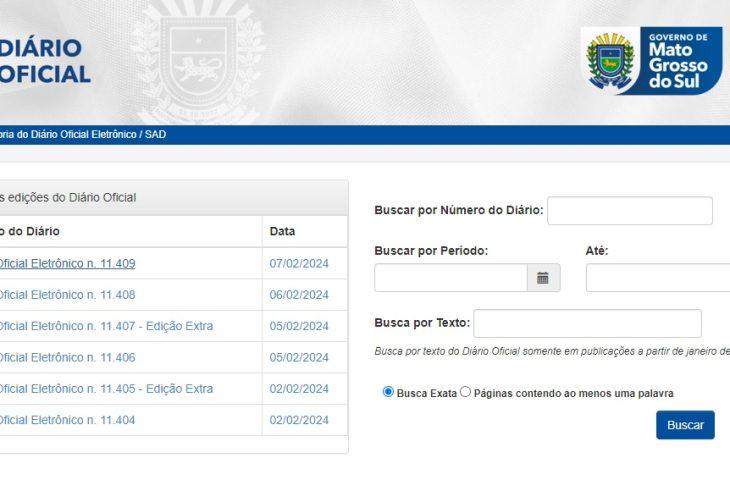
Task: Open Diário Oficial Eletrônico n. 11.404
Action: click(x=67, y=420)
